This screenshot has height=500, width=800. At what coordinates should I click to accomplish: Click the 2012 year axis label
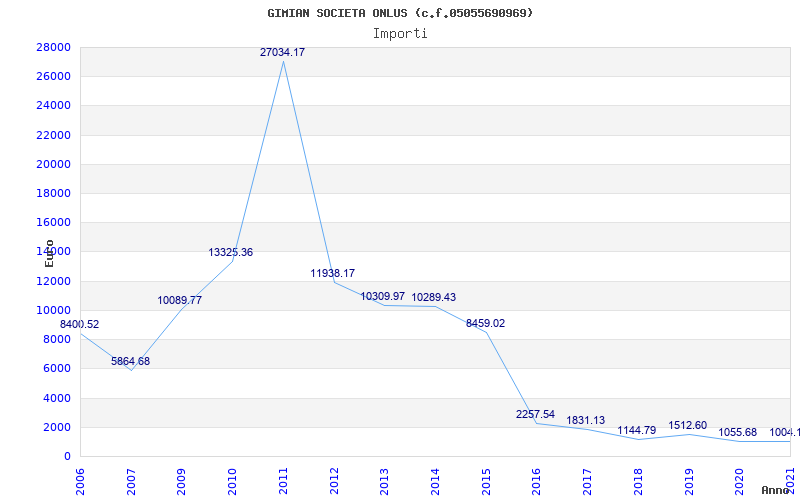[x=334, y=481]
